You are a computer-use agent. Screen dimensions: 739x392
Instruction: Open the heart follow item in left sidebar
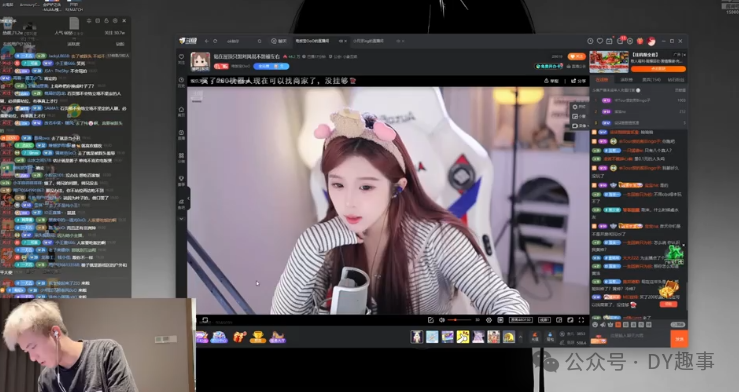[181, 58]
